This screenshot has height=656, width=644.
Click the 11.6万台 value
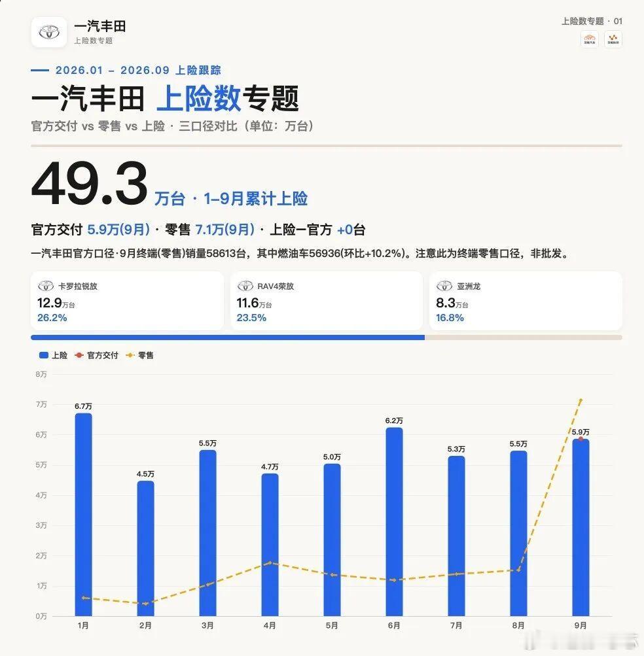[x=254, y=303]
